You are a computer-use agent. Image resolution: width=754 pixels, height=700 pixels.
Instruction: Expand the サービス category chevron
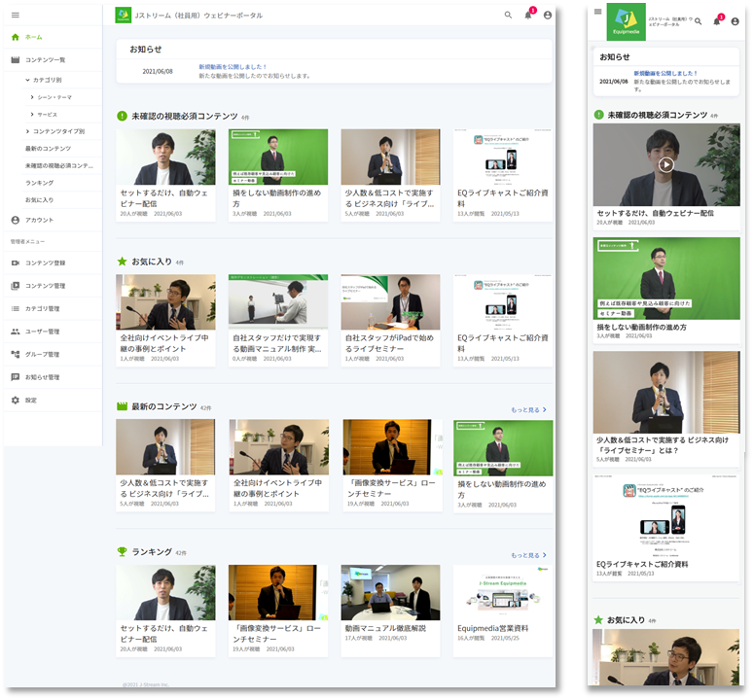coord(32,114)
